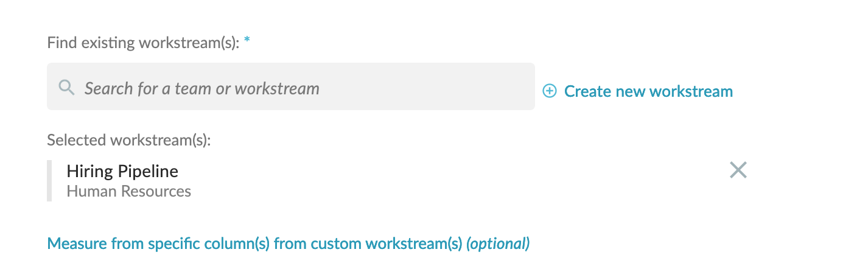Select the Hiring Pipeline workstream title
This screenshot has height=280, width=868.
click(122, 171)
